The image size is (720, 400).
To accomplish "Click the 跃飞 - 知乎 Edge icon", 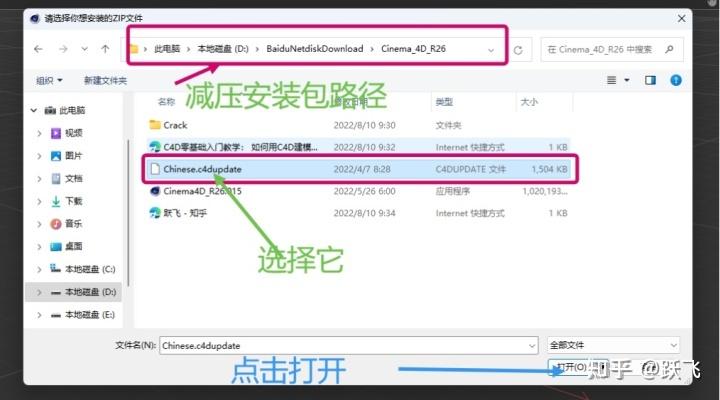I will tap(155, 213).
